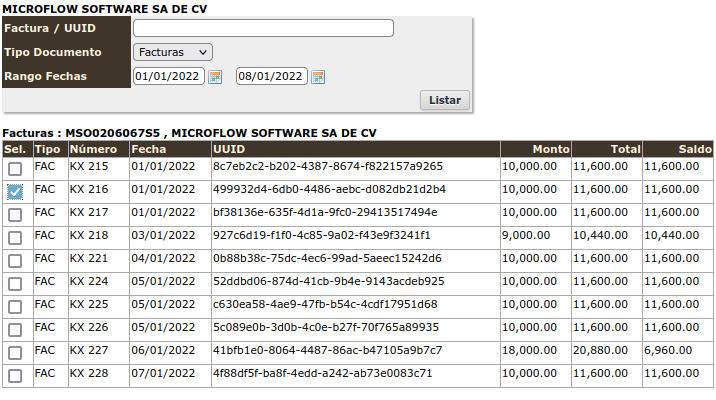Mark the checkbox for invoice KX 221
Screen dimensions: 716x400
[x=15, y=261]
